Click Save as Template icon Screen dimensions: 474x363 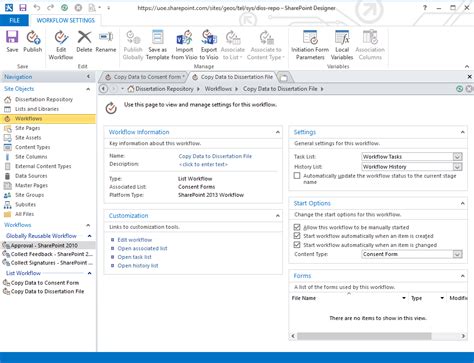click(157, 45)
